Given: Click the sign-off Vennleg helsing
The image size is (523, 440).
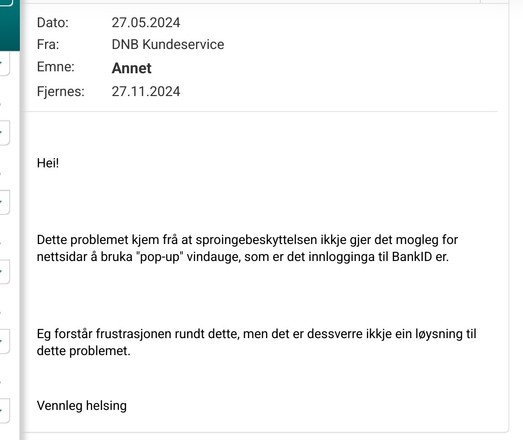Looking at the screenshot, I should pyautogui.click(x=82, y=406).
